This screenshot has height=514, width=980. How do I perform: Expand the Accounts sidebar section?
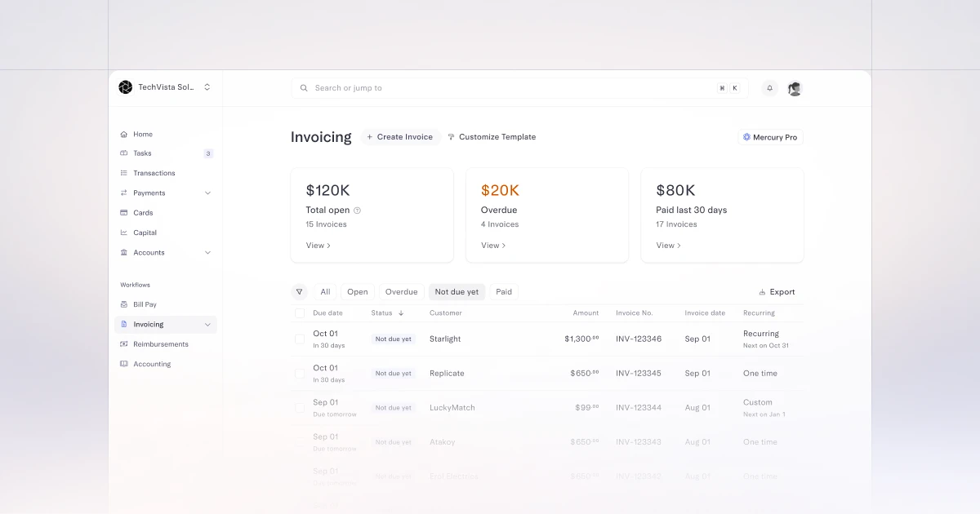[x=206, y=252]
